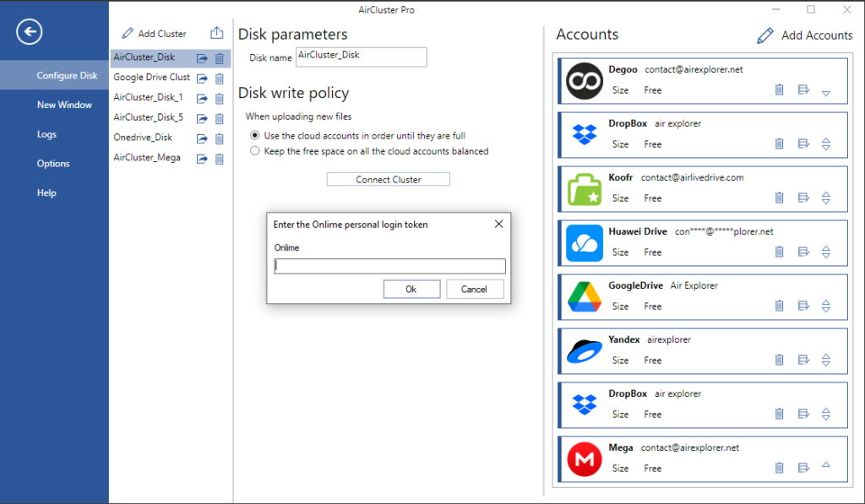
Task: Click the reorder arrows on the Koofr account
Action: tap(826, 198)
